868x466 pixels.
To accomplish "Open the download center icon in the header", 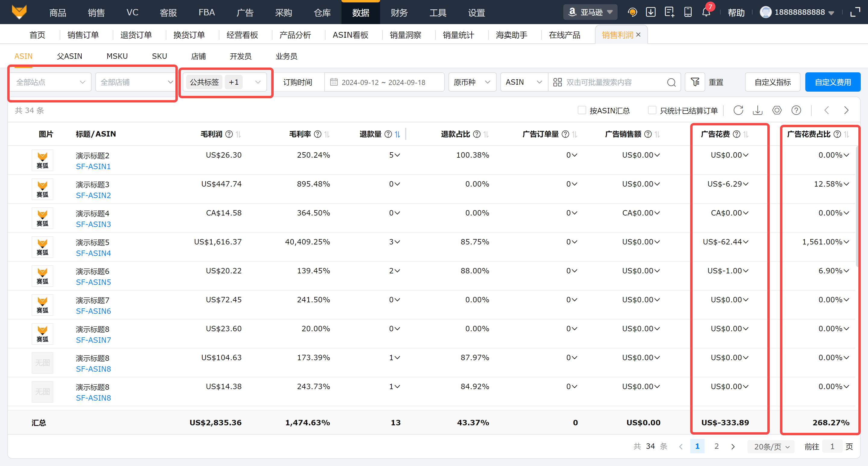I will [651, 12].
